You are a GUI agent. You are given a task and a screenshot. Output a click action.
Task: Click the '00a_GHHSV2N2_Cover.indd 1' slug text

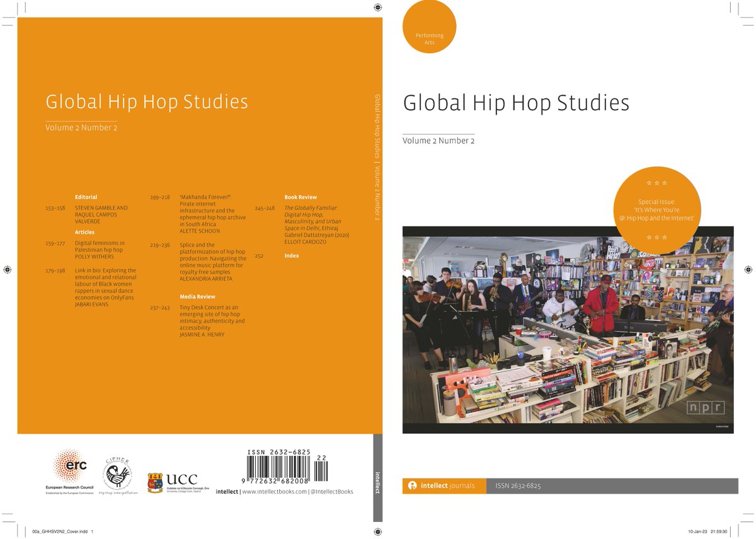pyautogui.click(x=63, y=531)
